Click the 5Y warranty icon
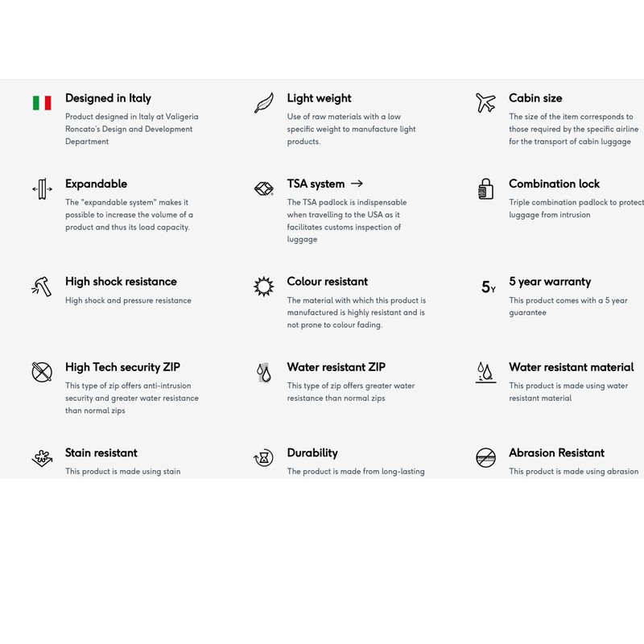 click(x=488, y=287)
